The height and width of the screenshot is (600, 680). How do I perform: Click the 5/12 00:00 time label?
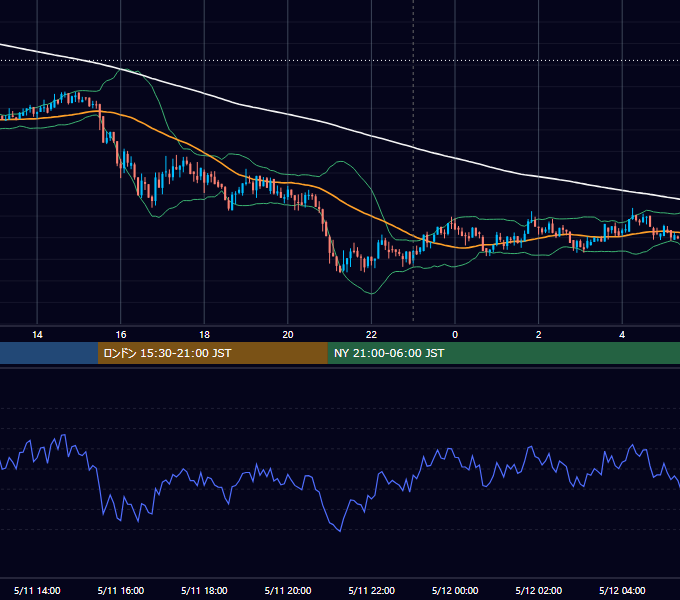click(455, 590)
